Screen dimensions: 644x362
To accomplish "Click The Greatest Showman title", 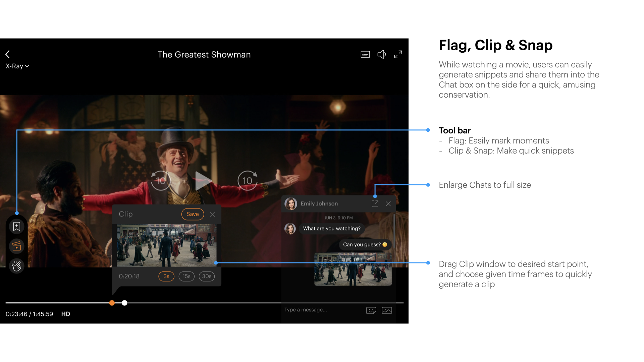I will pos(204,54).
